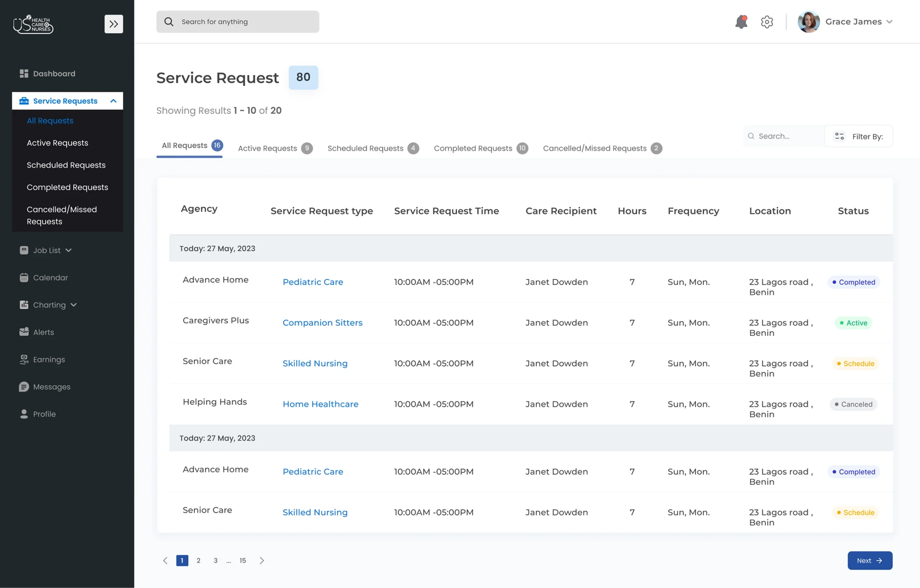This screenshot has width=920, height=588.
Task: Expand the Job List dropdown
Action: pyautogui.click(x=69, y=250)
